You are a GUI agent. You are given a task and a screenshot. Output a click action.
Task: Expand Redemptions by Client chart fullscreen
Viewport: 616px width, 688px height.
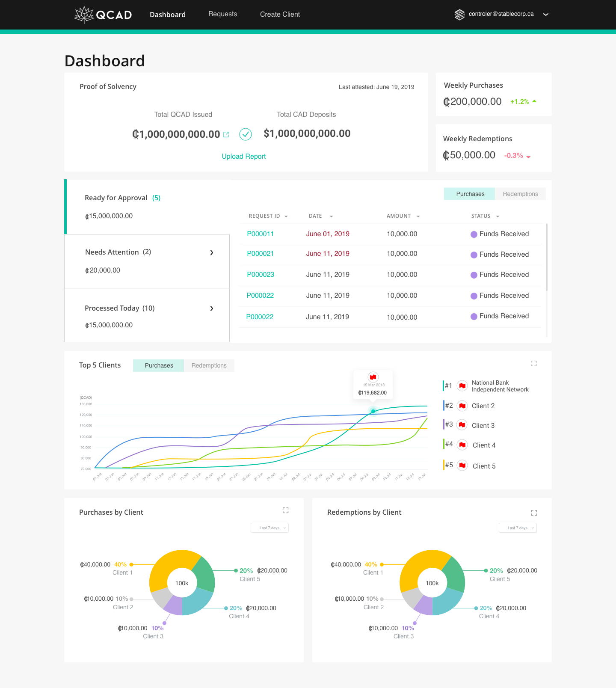(534, 513)
